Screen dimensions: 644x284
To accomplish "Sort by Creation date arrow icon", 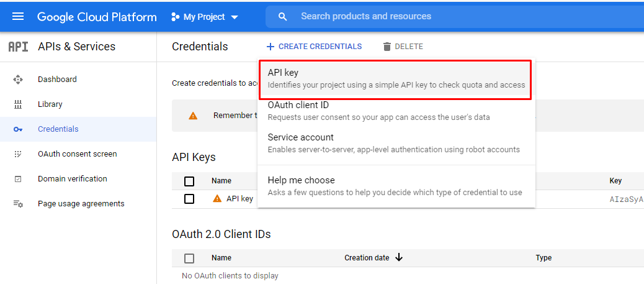I will 398,258.
